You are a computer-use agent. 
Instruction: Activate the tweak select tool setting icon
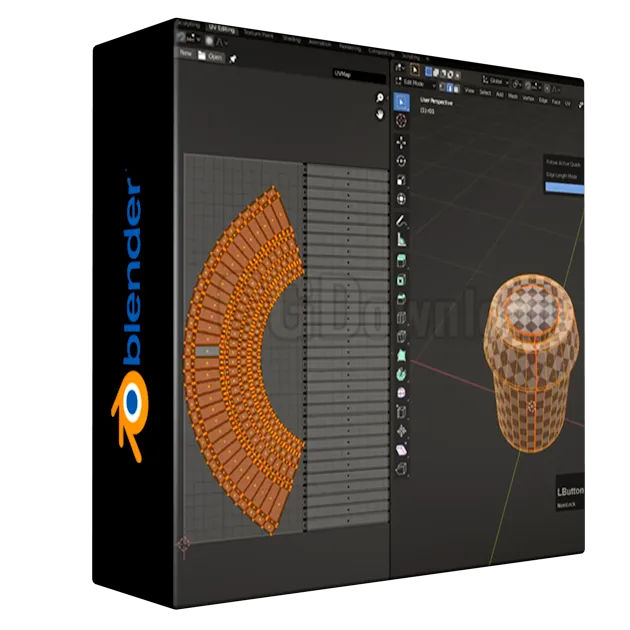[415, 70]
